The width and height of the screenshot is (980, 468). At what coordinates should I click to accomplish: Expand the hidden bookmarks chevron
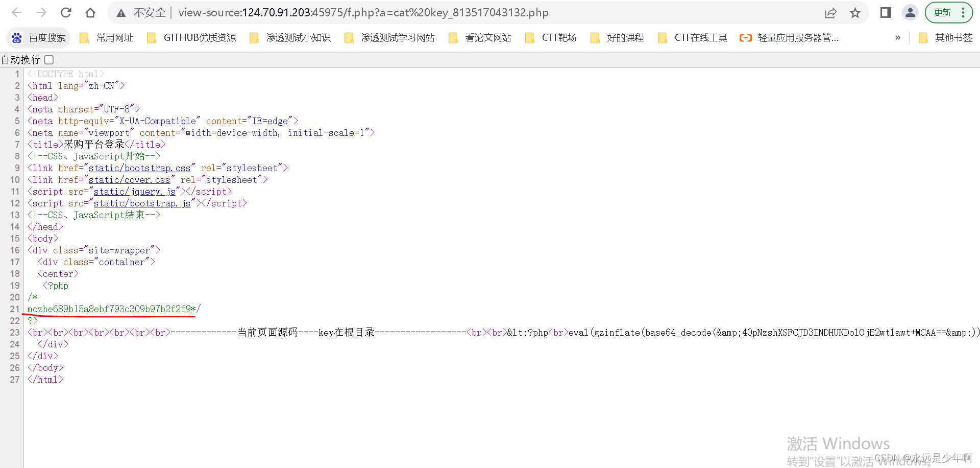898,38
